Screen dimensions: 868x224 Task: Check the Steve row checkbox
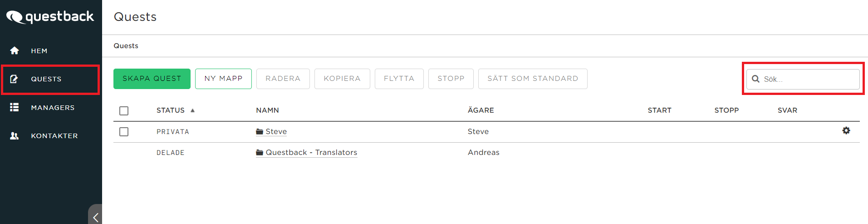coord(124,132)
